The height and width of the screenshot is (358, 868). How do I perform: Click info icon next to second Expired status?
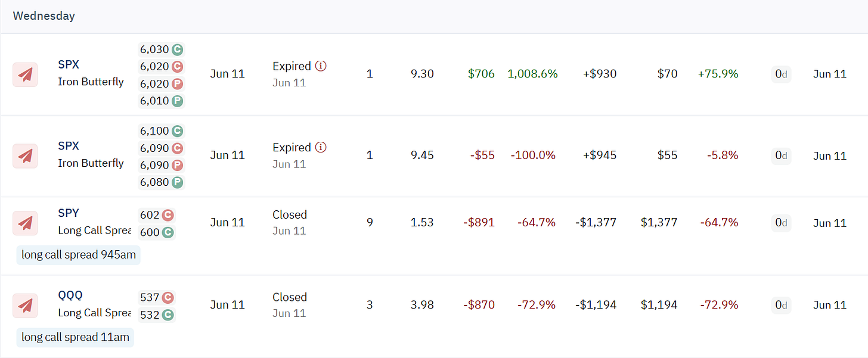[321, 148]
